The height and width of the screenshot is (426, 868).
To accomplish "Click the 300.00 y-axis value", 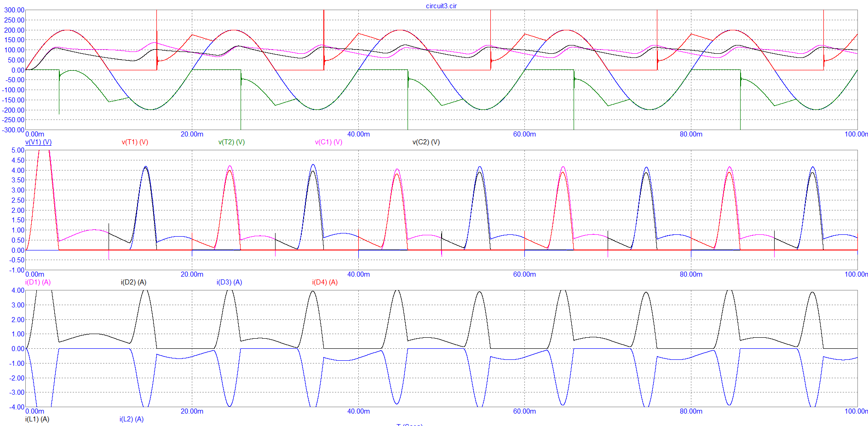I will [x=14, y=10].
